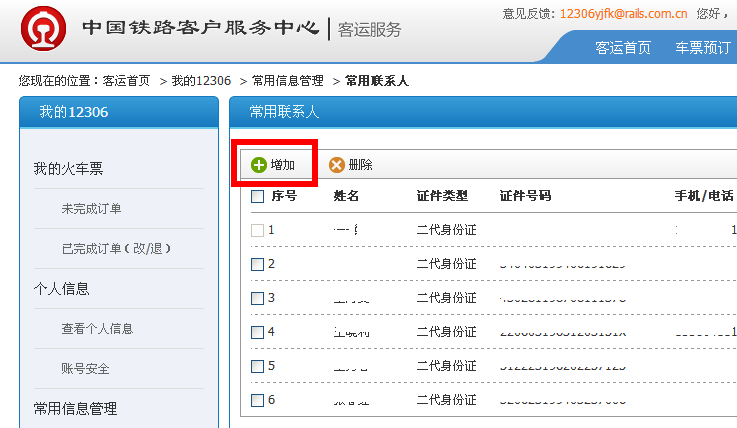Image resolution: width=737 pixels, height=428 pixels.
Task: Click the 客运服务 header text
Action: (369, 30)
